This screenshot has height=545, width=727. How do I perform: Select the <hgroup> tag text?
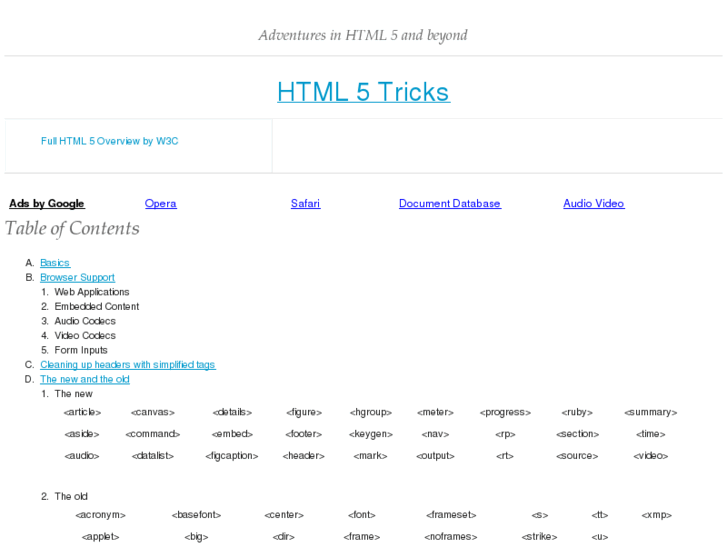370,412
